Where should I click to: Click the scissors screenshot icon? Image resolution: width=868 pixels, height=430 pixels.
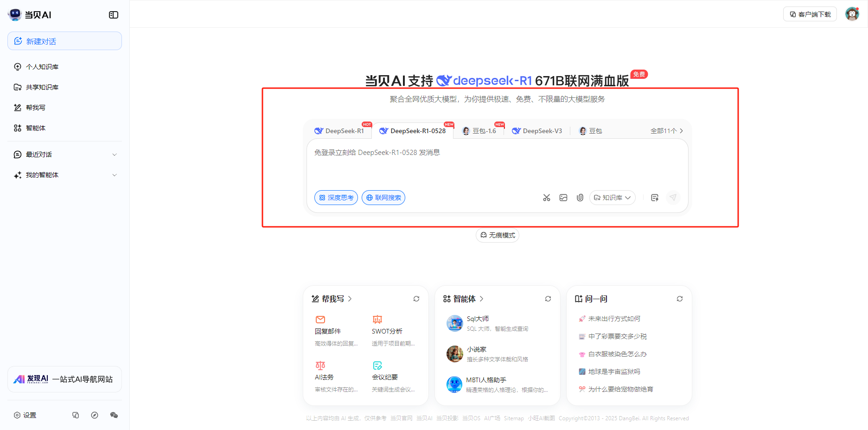(x=547, y=198)
